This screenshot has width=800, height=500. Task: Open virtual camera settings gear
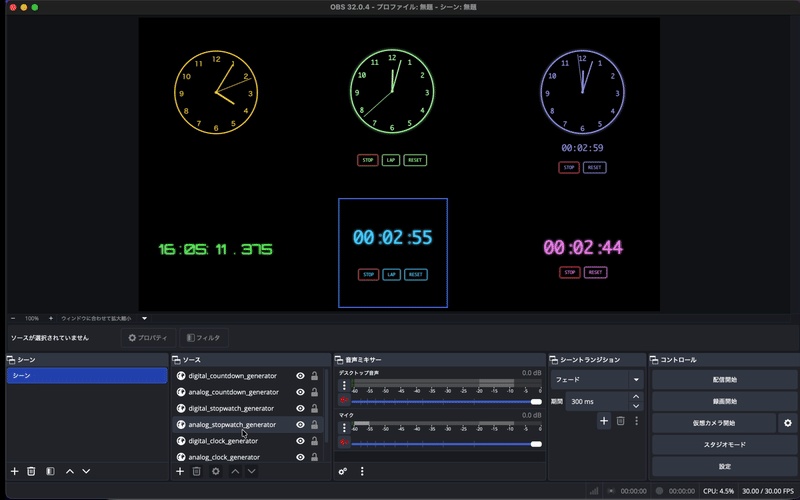[x=788, y=423]
